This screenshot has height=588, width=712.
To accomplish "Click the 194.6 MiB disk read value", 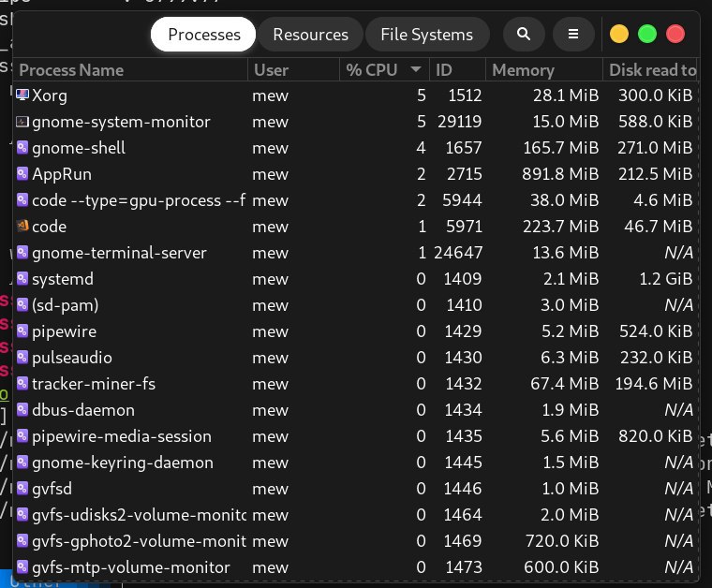I will coord(654,384).
